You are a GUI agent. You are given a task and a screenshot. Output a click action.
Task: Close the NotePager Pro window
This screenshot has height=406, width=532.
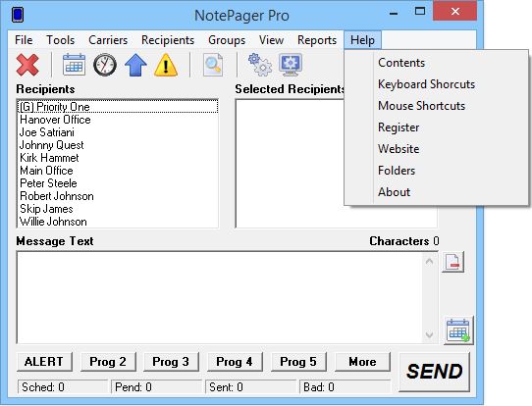(x=455, y=12)
